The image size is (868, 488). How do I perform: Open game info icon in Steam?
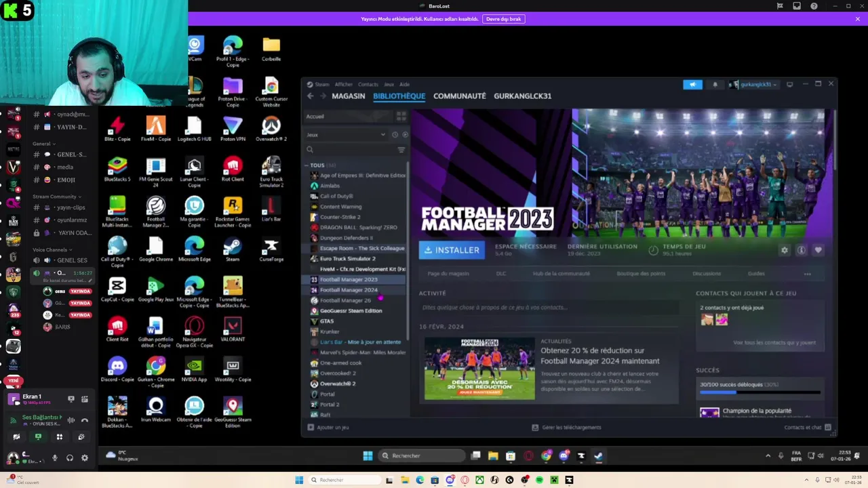tap(801, 250)
